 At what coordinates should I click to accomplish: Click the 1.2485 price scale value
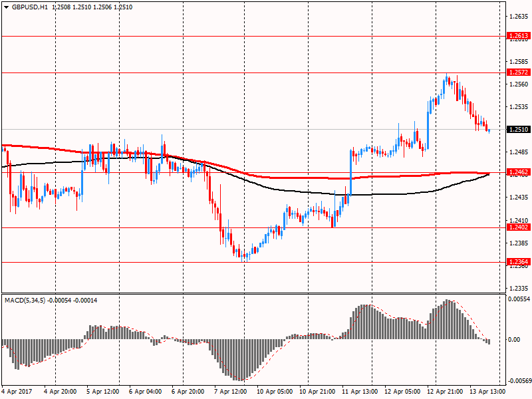519,152
